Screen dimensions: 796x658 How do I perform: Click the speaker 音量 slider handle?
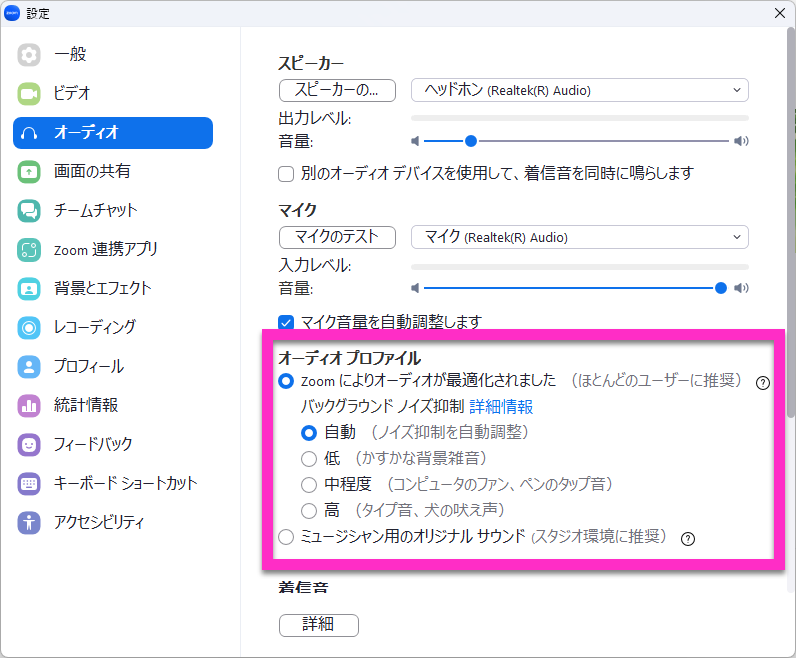471,141
